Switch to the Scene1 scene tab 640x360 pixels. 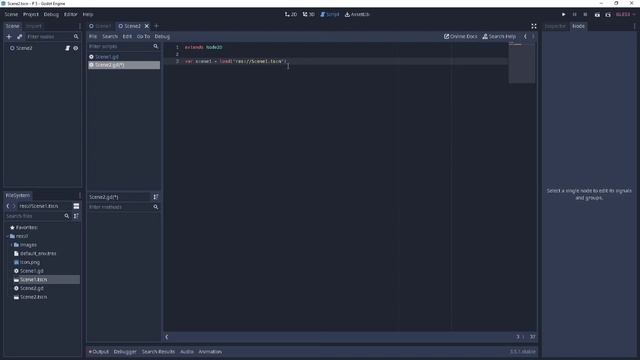[x=100, y=26]
